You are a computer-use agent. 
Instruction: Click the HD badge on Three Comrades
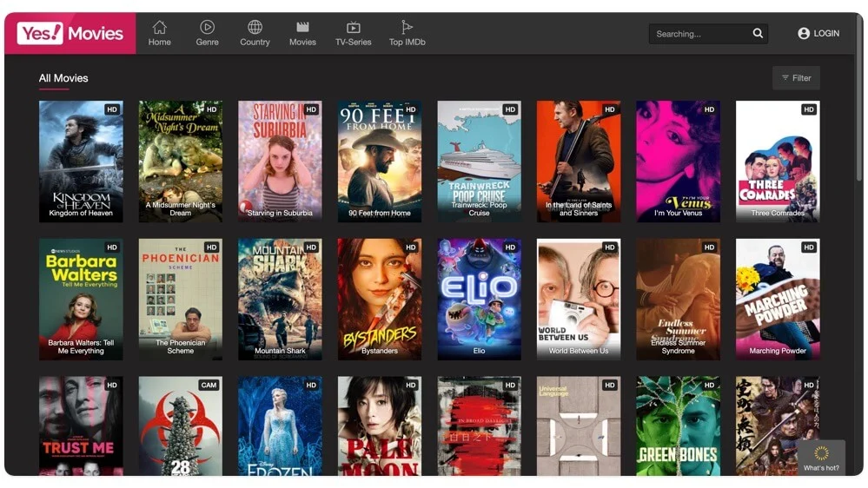point(809,109)
